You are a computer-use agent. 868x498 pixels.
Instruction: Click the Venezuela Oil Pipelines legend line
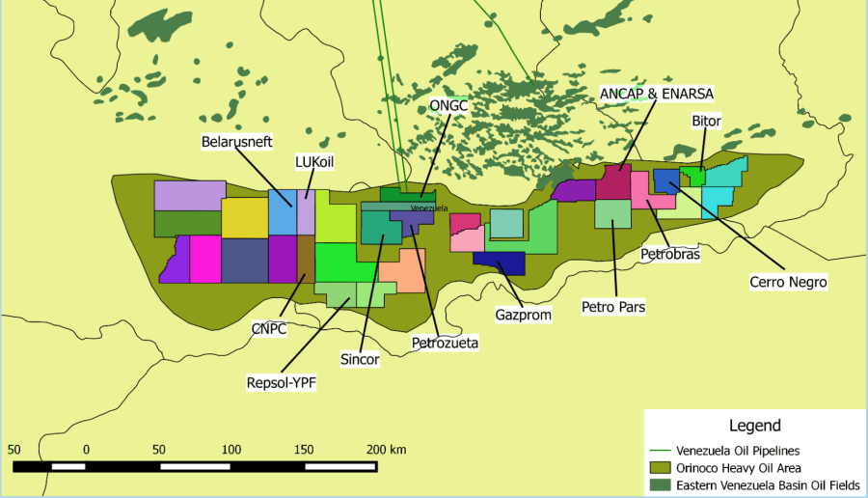[660, 451]
